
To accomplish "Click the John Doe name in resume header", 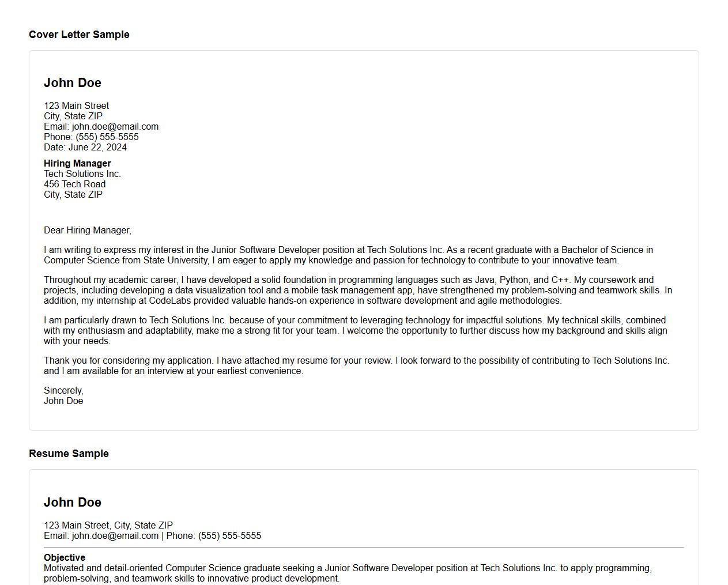I will (73, 503).
